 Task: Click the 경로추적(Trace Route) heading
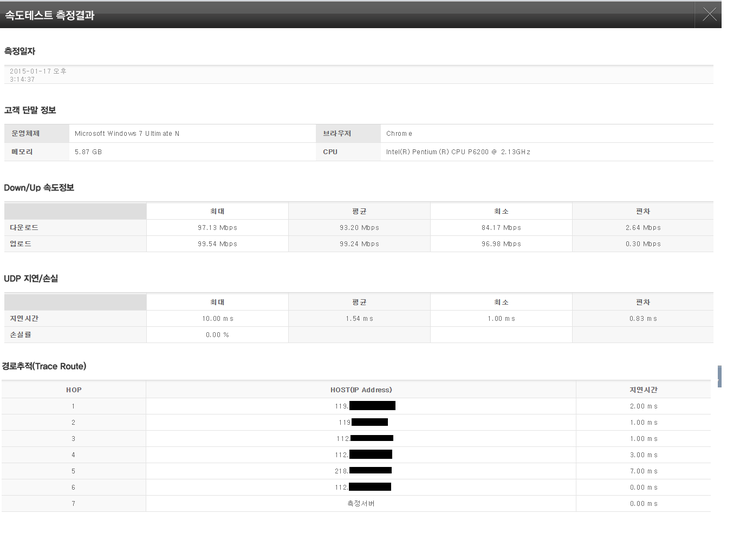pyautogui.click(x=44, y=366)
